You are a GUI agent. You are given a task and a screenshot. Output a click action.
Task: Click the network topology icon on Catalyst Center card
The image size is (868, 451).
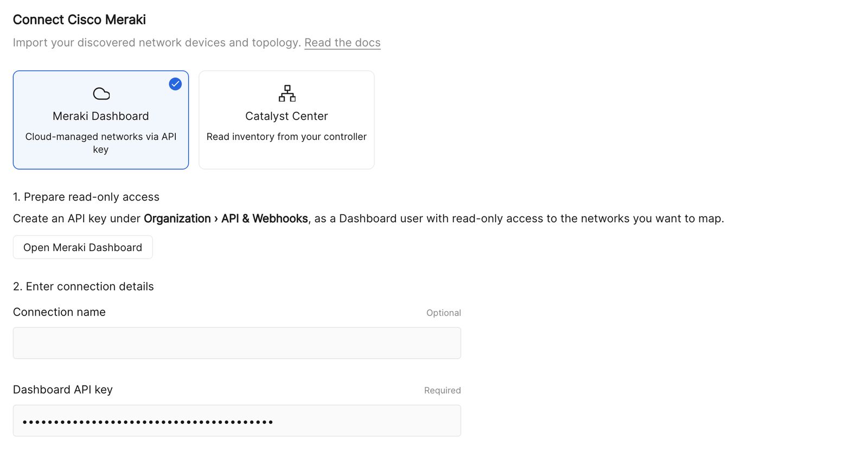pyautogui.click(x=286, y=93)
